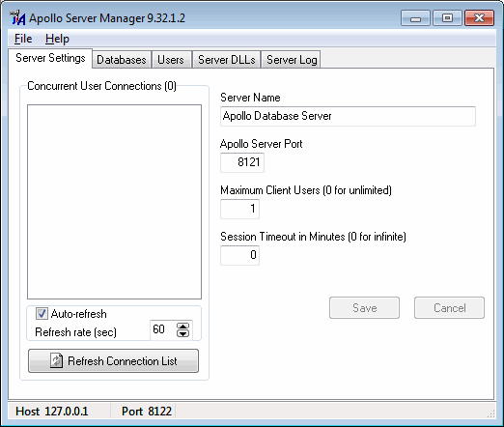Image resolution: width=504 pixels, height=427 pixels.
Task: Click into the Server Name field
Action: [x=348, y=116]
